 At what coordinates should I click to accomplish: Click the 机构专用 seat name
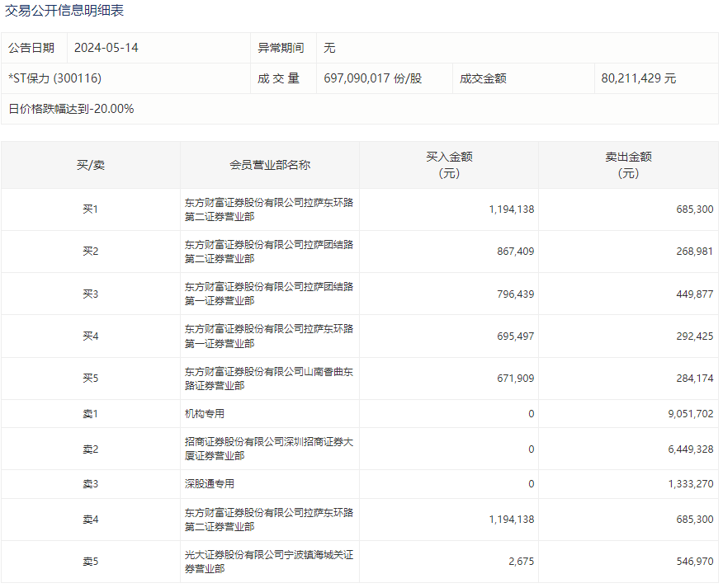204,414
